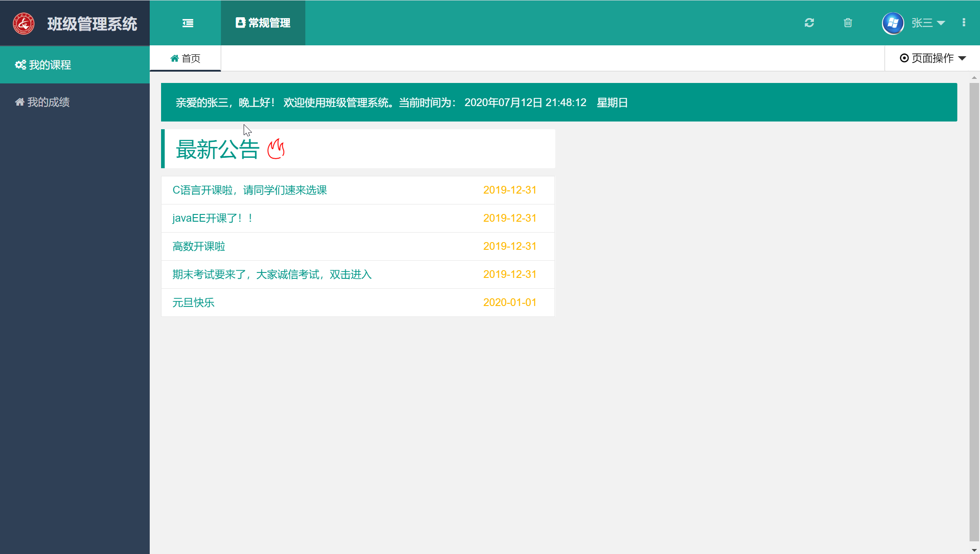Switch to the 首页 tab
Viewport: 980px width, 554px height.
point(185,58)
